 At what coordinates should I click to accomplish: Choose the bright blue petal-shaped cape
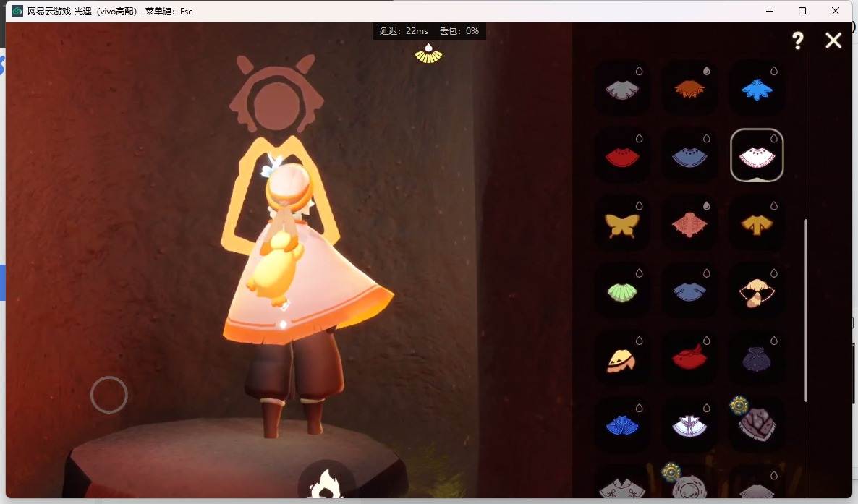[757, 89]
